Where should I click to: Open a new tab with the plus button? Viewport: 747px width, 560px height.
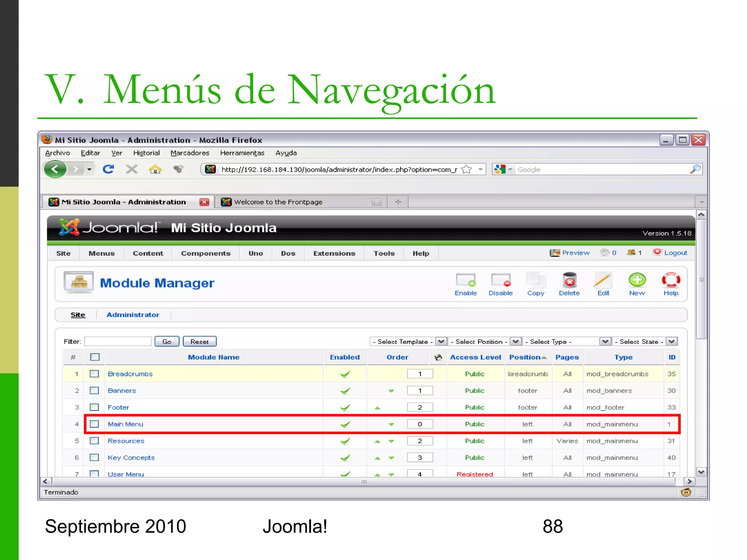398,202
